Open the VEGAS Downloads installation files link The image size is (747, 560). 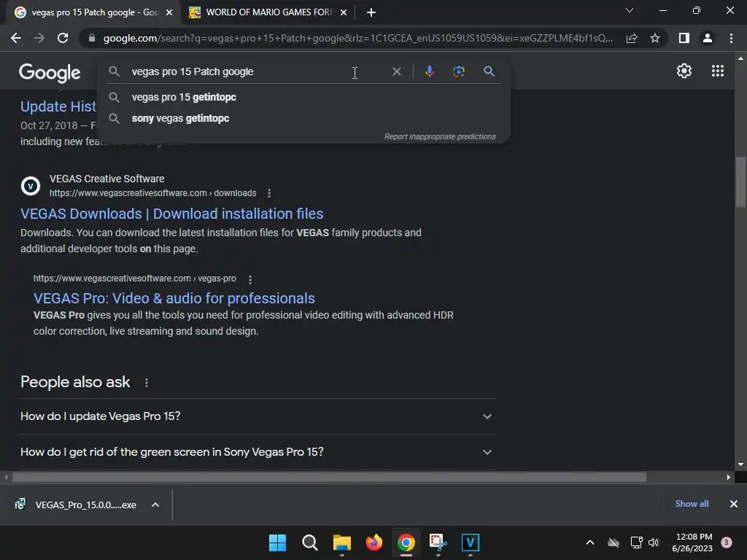[x=171, y=214]
